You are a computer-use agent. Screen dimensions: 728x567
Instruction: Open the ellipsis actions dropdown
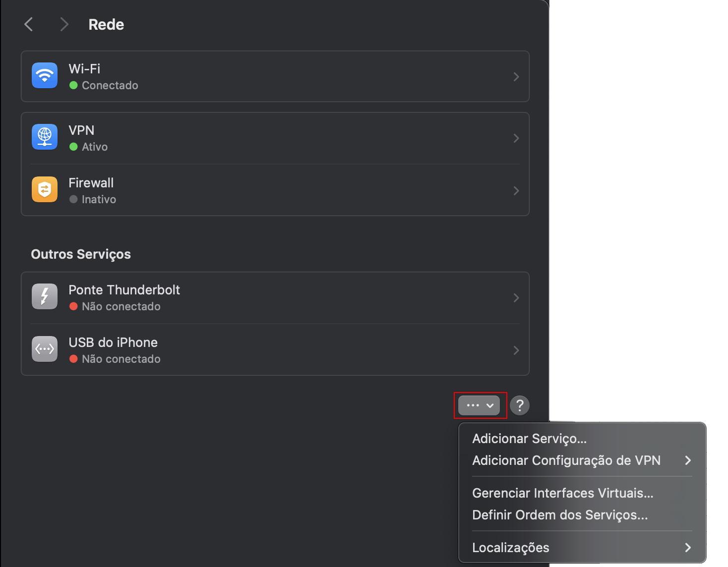pyautogui.click(x=479, y=405)
